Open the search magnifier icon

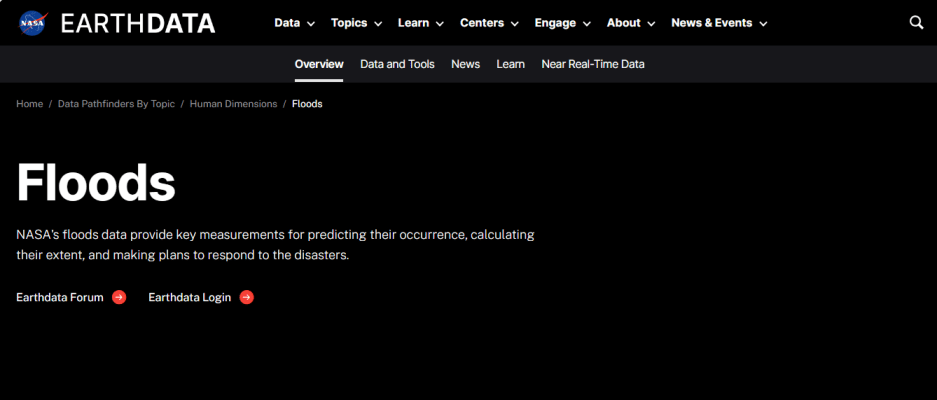click(x=916, y=23)
